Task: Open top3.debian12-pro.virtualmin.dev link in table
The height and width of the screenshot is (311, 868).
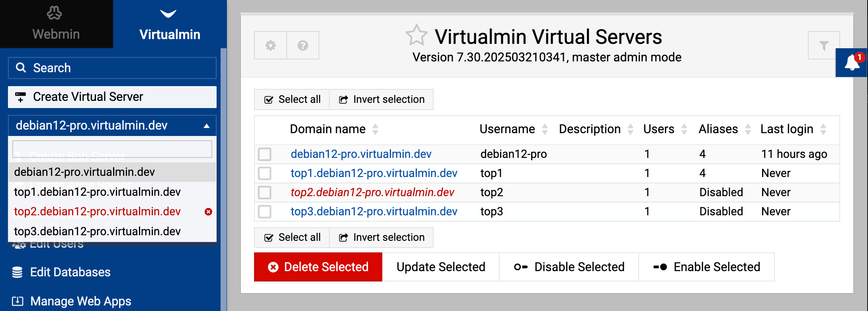Action: (374, 212)
